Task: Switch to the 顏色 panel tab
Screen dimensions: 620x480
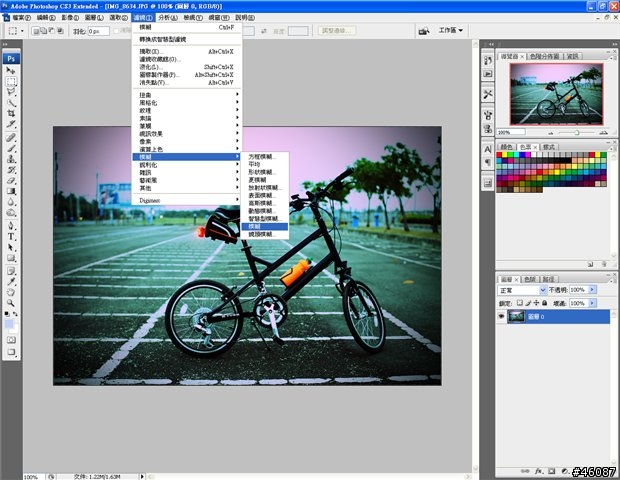Action: click(506, 147)
